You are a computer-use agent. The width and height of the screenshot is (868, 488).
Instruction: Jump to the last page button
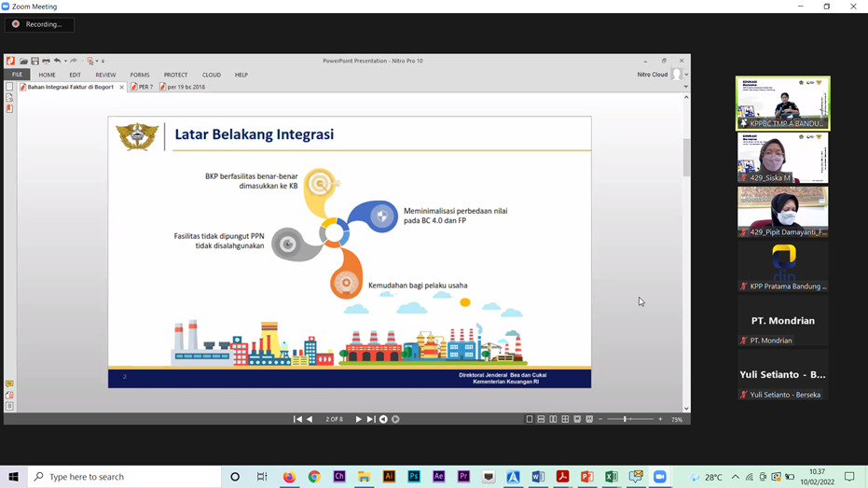pos(370,420)
